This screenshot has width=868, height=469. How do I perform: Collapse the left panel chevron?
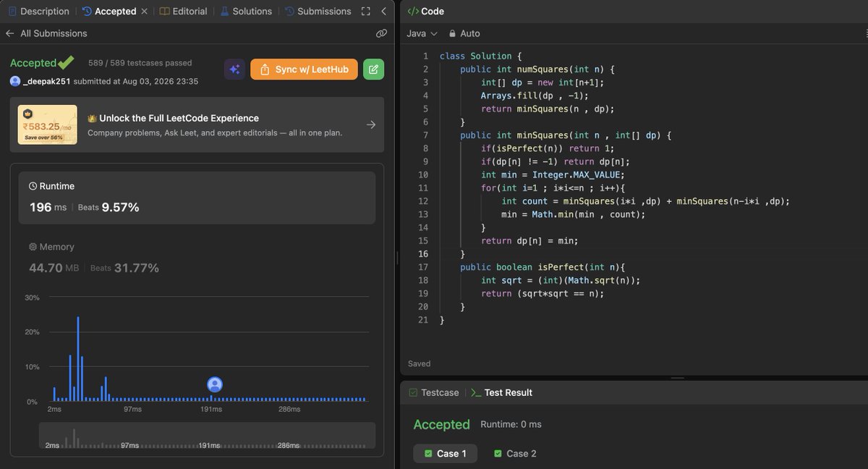click(x=383, y=12)
